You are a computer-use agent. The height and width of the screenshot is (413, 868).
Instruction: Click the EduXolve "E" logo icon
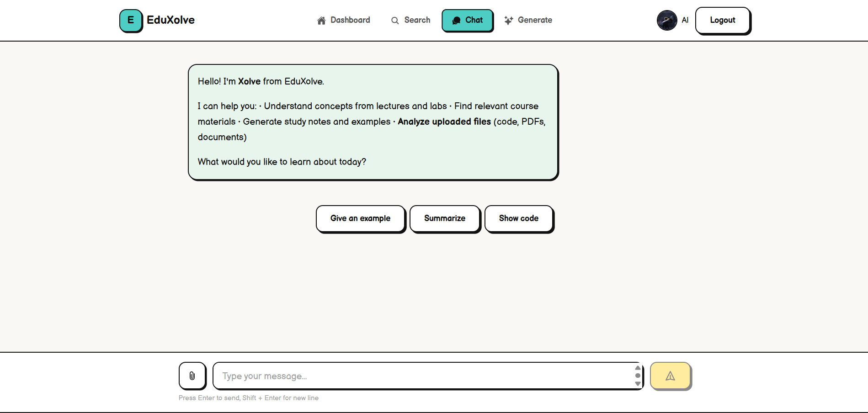pyautogui.click(x=131, y=21)
